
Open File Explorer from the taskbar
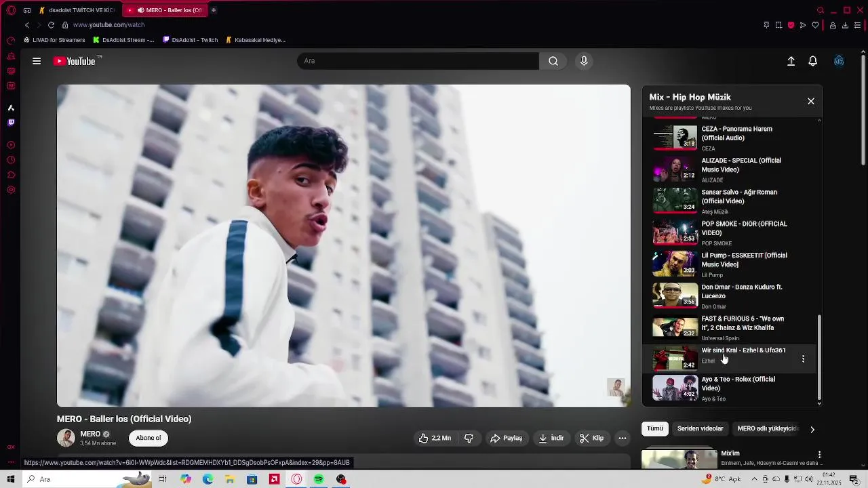click(230, 479)
